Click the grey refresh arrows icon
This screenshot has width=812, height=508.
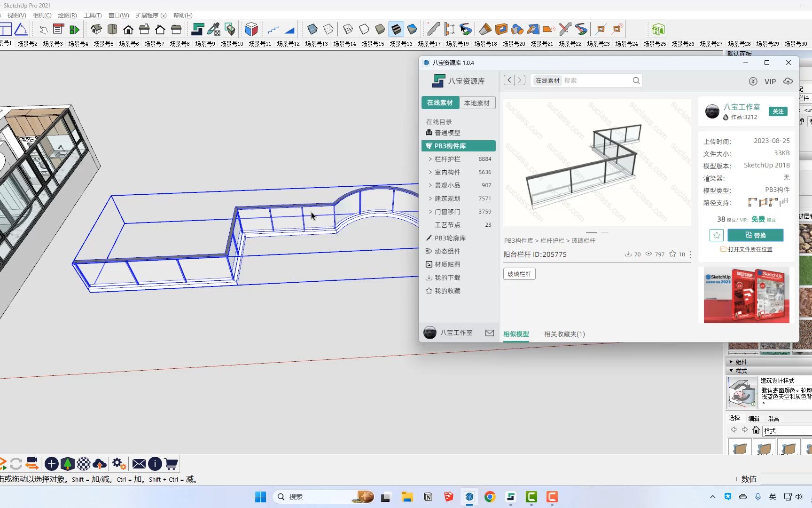pos(16,464)
